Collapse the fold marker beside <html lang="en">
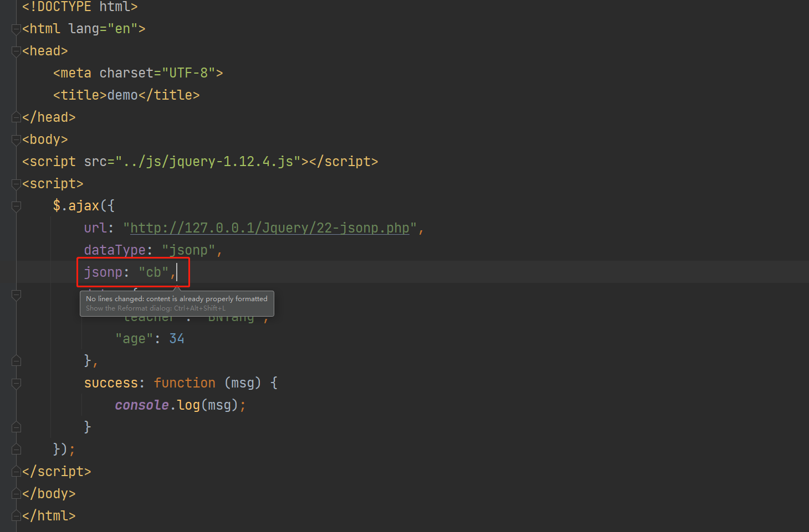 point(16,29)
